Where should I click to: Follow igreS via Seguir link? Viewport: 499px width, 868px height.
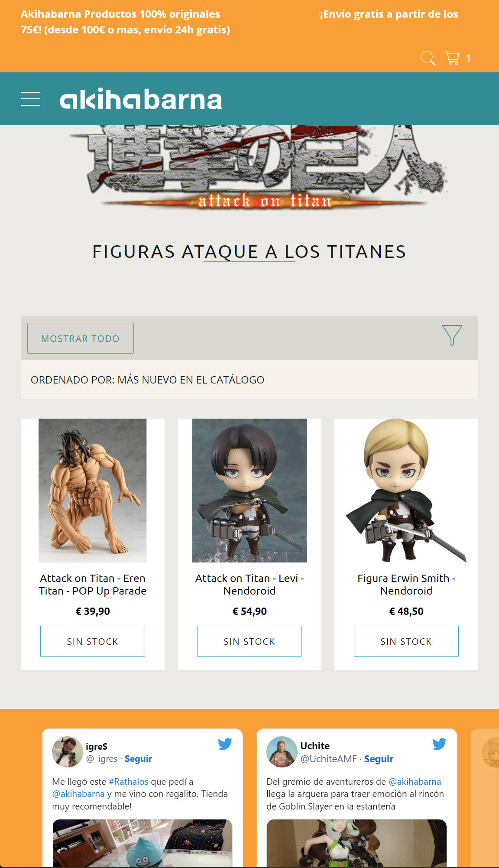click(x=138, y=759)
